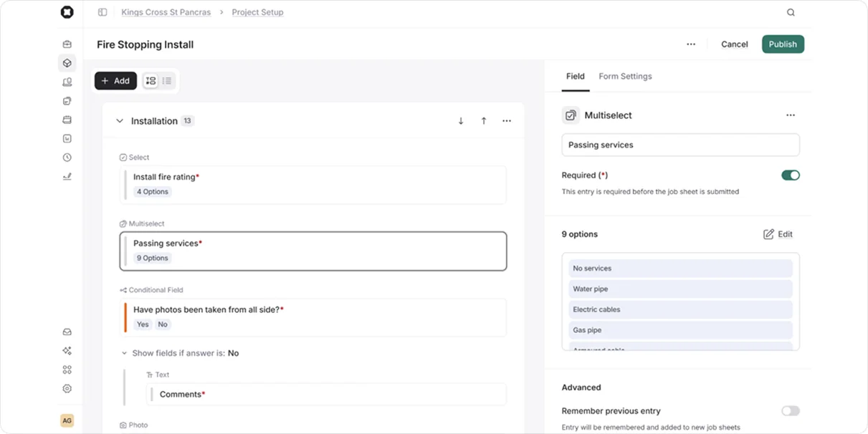Open the AG user avatar

click(x=67, y=421)
